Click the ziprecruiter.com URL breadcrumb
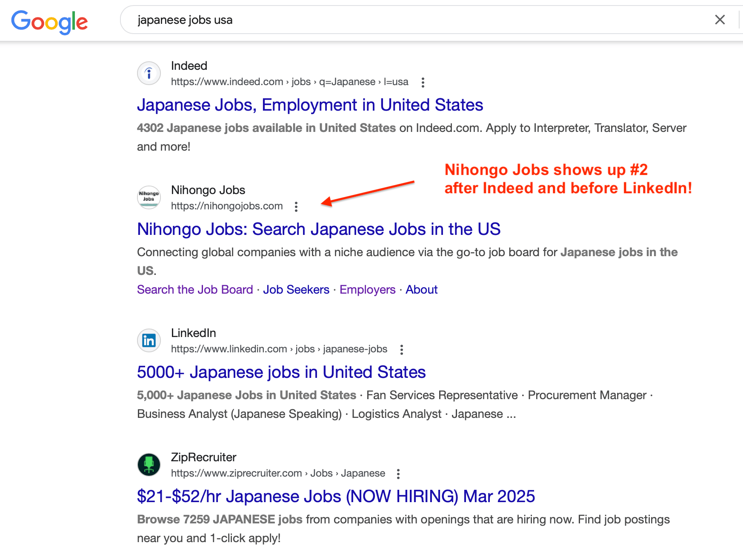This screenshot has height=560, width=743. pos(278,473)
